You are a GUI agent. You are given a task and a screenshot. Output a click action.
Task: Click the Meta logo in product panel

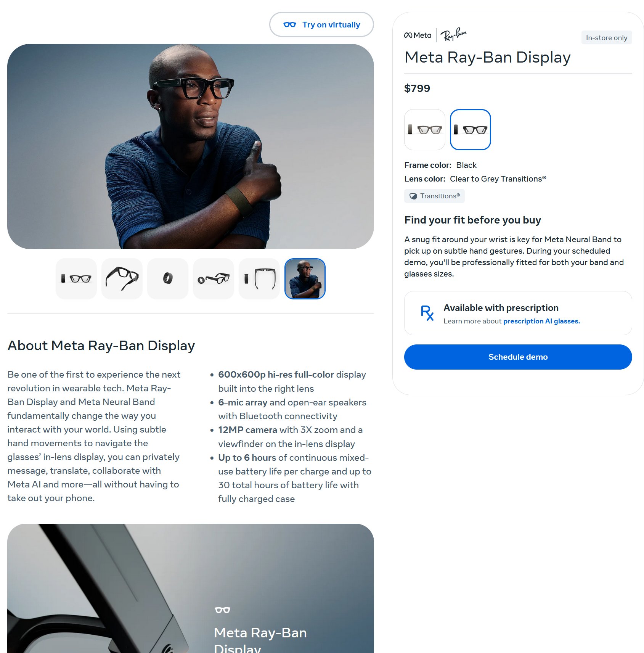click(x=418, y=35)
